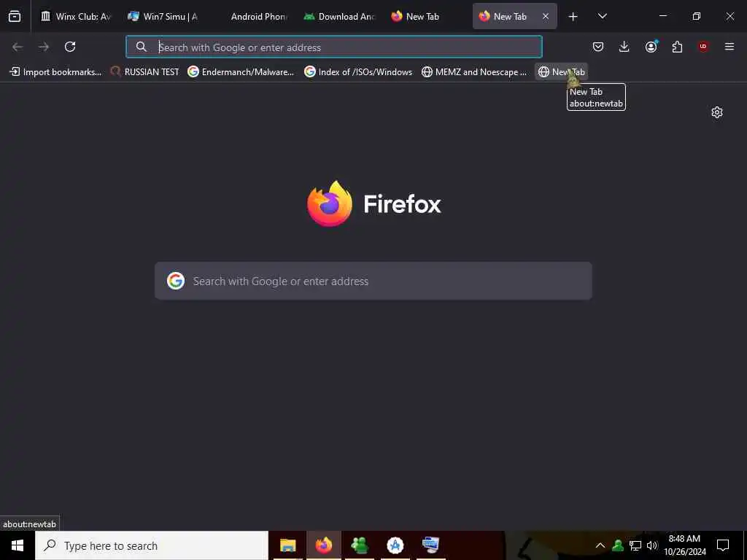This screenshot has height=560, width=747.
Task: Click Import bookmarks in bookmarks toolbar
Action: coord(55,72)
